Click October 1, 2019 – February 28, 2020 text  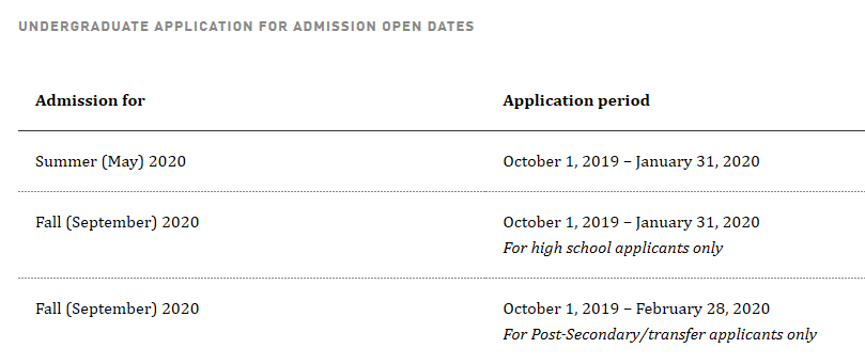(x=636, y=309)
